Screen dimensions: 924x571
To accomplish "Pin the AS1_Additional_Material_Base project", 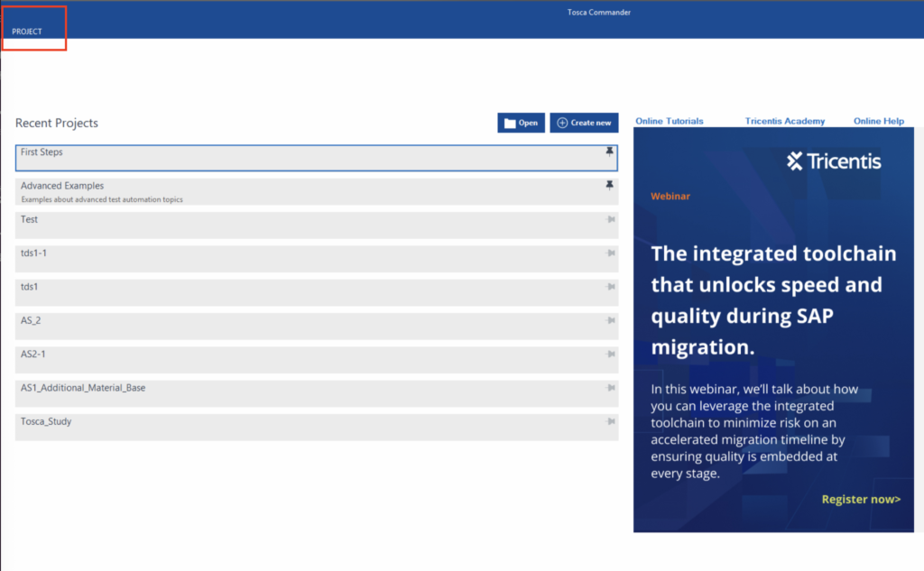I will click(611, 387).
